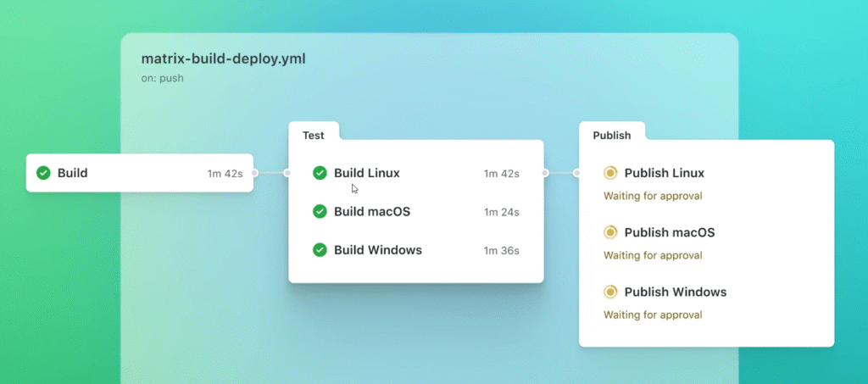
Task: Click the Build macOS success checkmark icon
Action: [x=320, y=211]
